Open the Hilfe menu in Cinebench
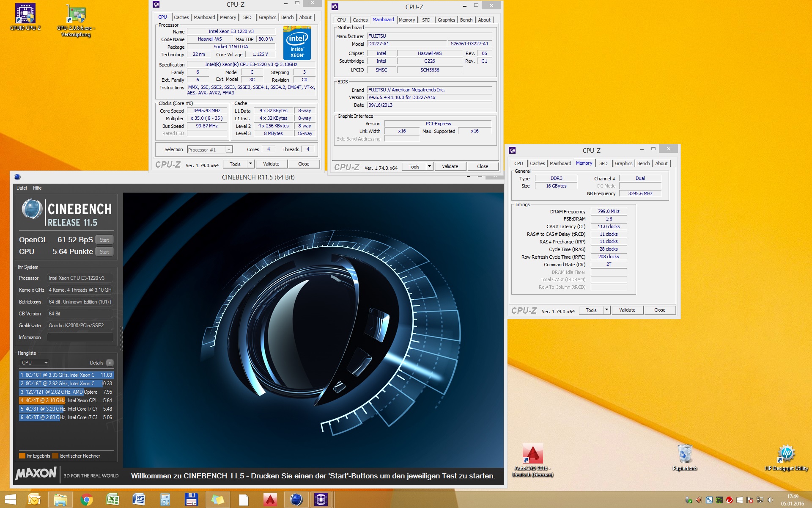 tap(37, 188)
